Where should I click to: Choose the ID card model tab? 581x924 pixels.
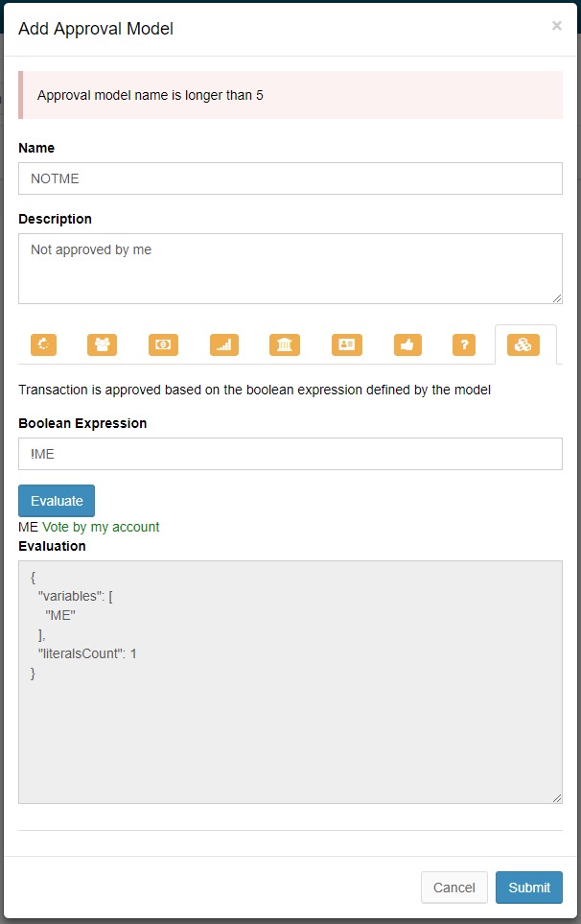tap(346, 345)
